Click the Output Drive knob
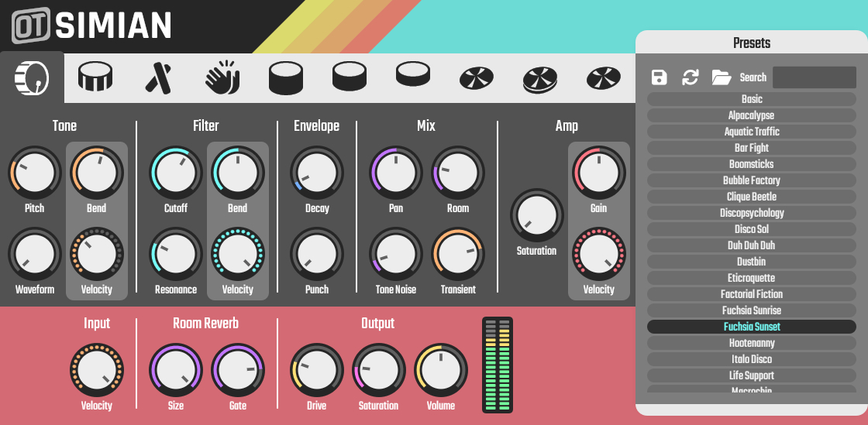The height and width of the screenshot is (425, 868). click(317, 370)
